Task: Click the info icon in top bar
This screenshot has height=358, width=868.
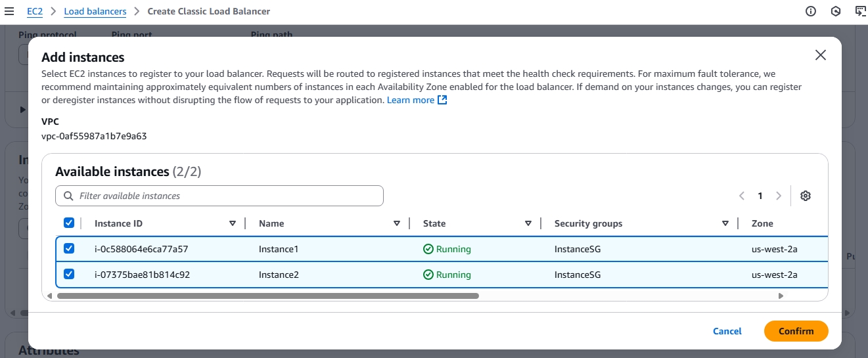Action: point(810,11)
